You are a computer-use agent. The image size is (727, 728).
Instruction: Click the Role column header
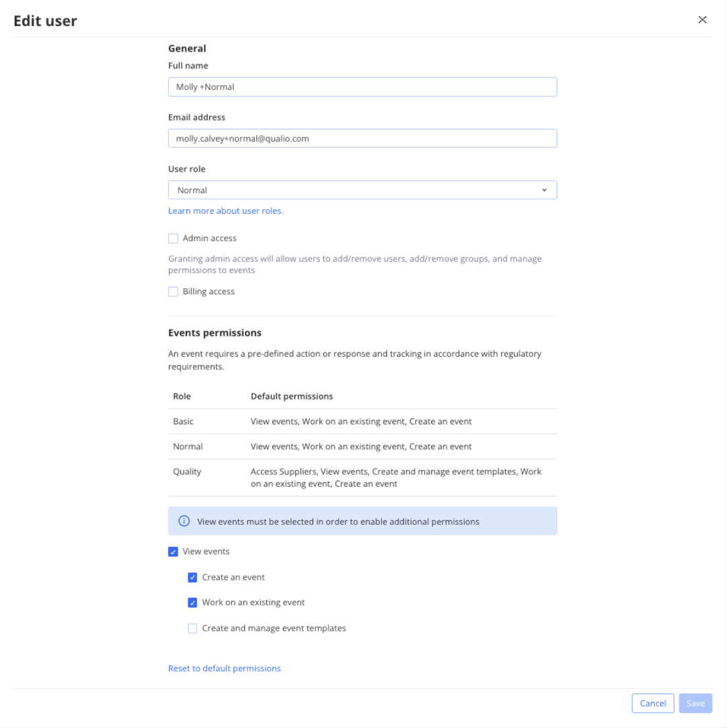pyautogui.click(x=182, y=396)
